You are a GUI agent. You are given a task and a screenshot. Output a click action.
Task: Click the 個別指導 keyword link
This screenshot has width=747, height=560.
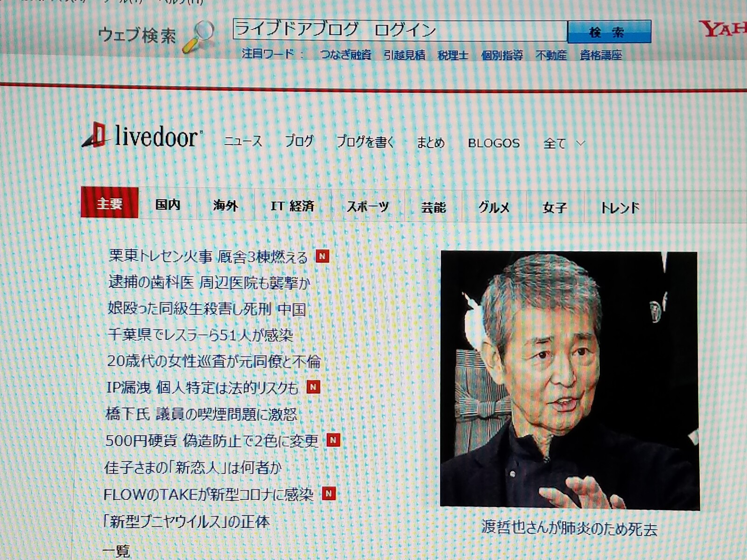tap(502, 56)
